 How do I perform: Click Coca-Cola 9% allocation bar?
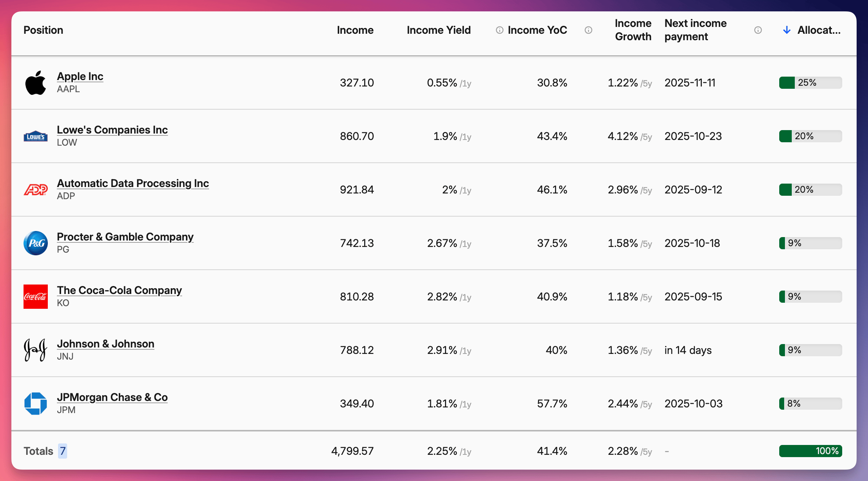tap(811, 297)
